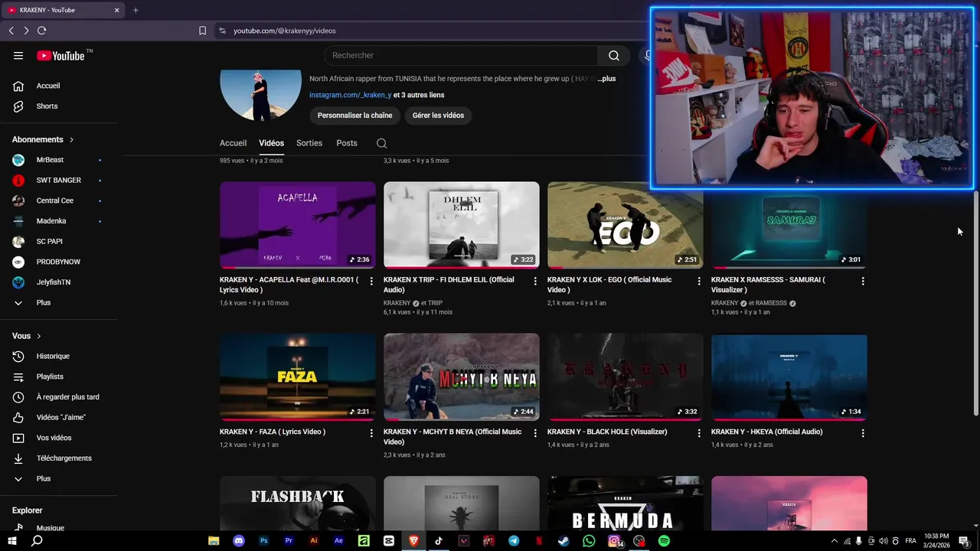Image resolution: width=980 pixels, height=551 pixels.
Task: Expand the Vous section Plus chevron
Action: (18, 478)
